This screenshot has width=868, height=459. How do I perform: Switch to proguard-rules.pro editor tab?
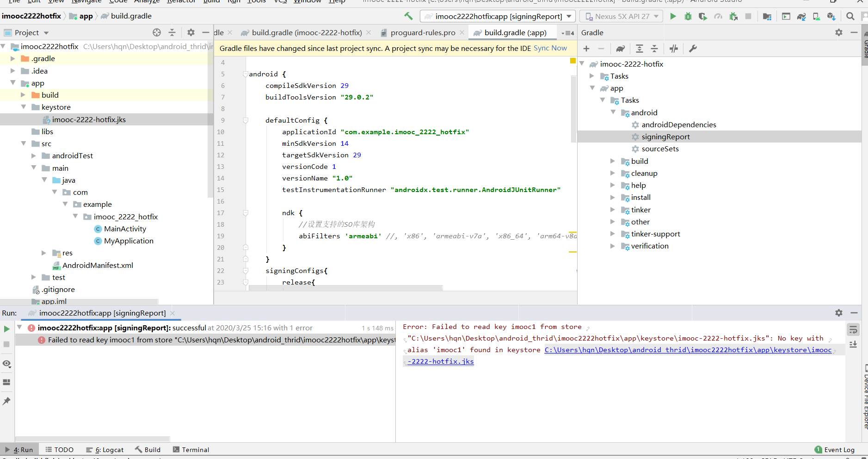point(423,32)
